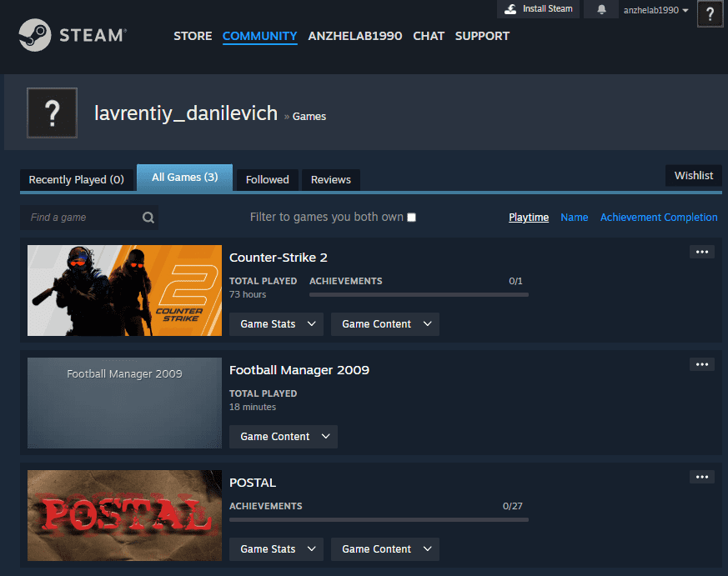Open the Wishlist button

click(x=693, y=175)
